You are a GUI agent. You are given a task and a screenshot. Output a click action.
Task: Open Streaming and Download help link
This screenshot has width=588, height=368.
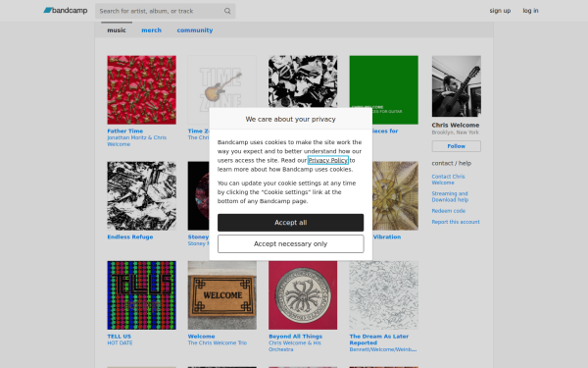450,197
